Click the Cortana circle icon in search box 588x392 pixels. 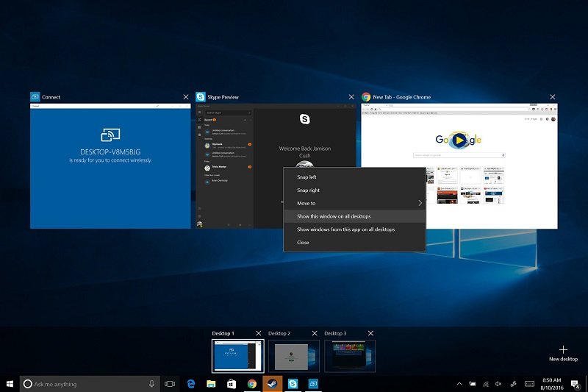click(27, 384)
